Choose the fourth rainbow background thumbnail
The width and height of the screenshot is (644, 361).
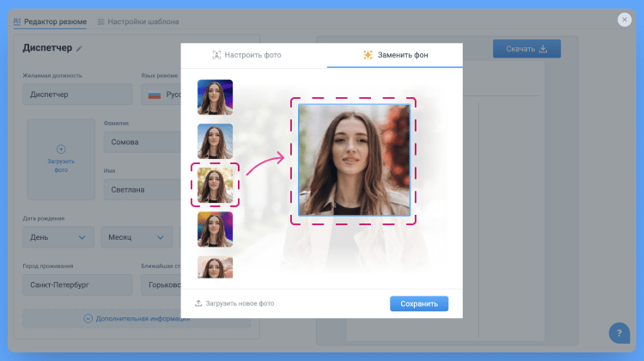pyautogui.click(x=215, y=229)
